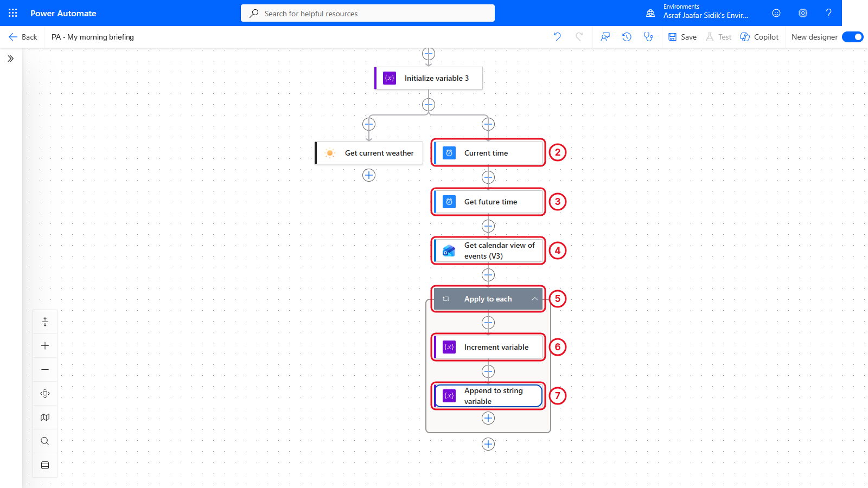
Task: Click the Test button
Action: click(718, 37)
